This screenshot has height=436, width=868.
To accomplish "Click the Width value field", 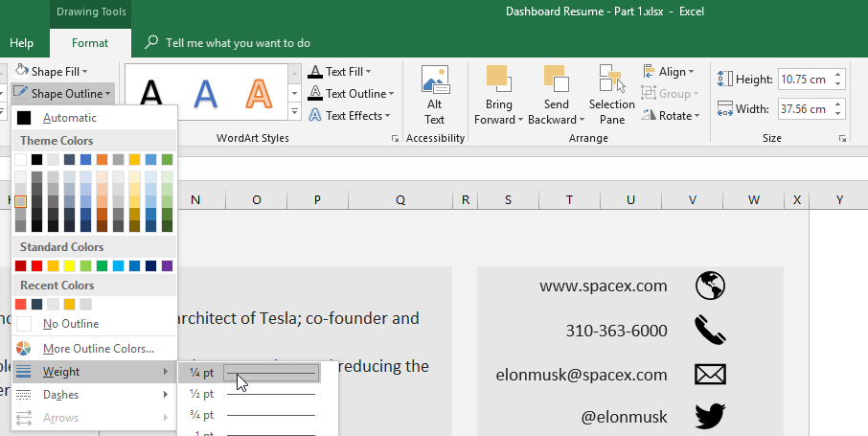I will pos(805,109).
